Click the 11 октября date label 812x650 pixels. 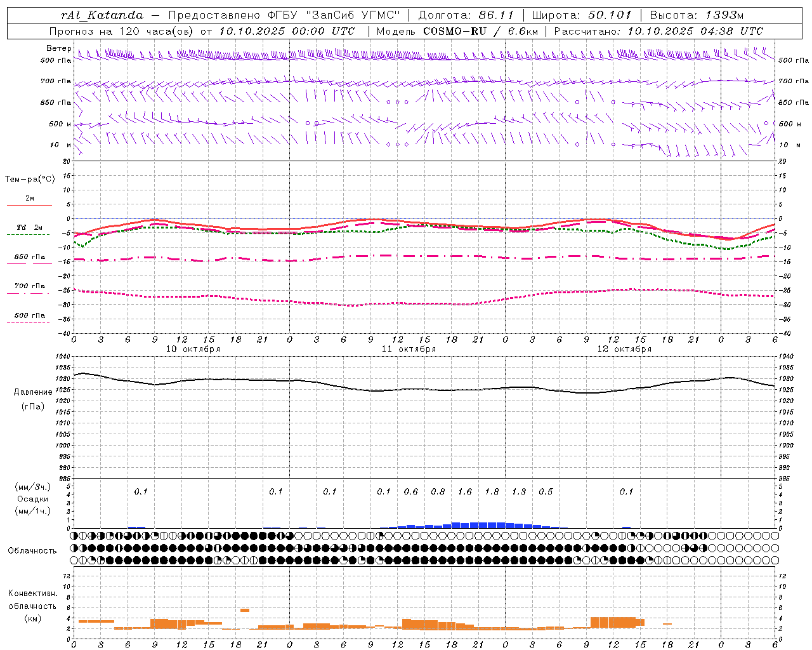click(x=409, y=349)
